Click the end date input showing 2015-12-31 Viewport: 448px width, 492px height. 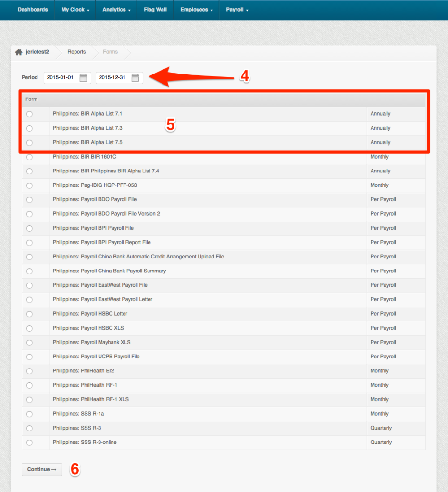coord(113,77)
